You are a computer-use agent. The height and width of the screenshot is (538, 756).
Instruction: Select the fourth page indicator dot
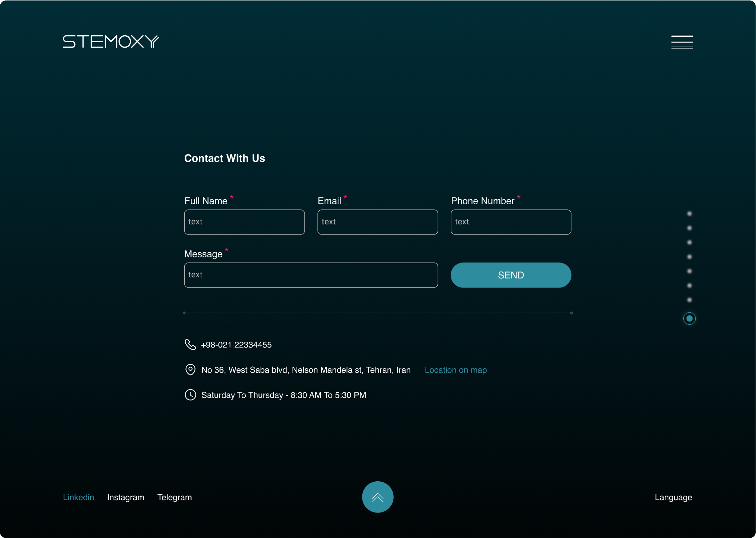click(x=689, y=257)
